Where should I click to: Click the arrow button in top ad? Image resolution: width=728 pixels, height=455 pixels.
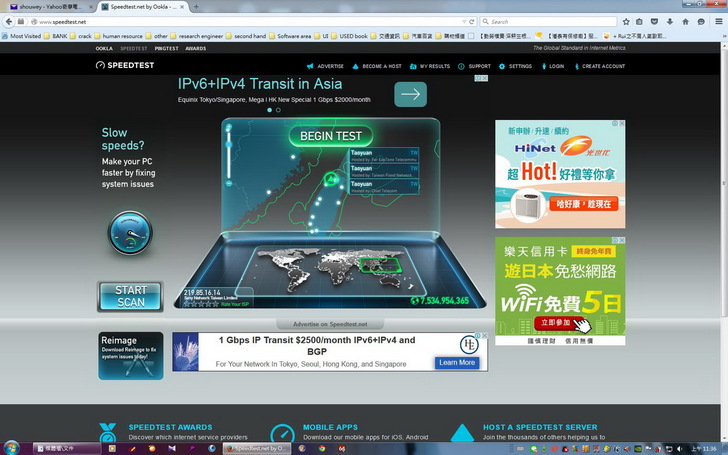(410, 94)
